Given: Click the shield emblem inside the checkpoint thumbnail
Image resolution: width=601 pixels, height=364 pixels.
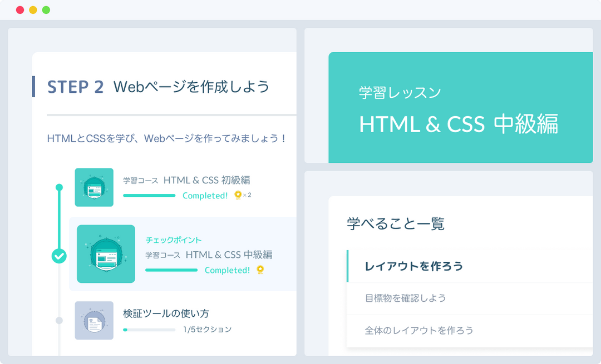Looking at the screenshot, I should pos(106,253).
